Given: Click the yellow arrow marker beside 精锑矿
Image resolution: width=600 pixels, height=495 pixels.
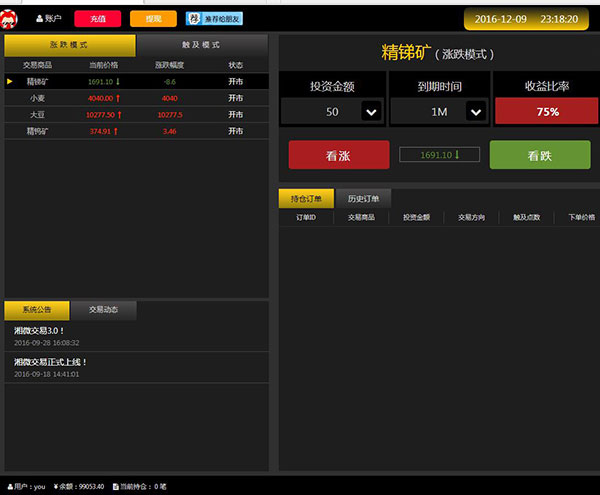Looking at the screenshot, I should [x=10, y=81].
